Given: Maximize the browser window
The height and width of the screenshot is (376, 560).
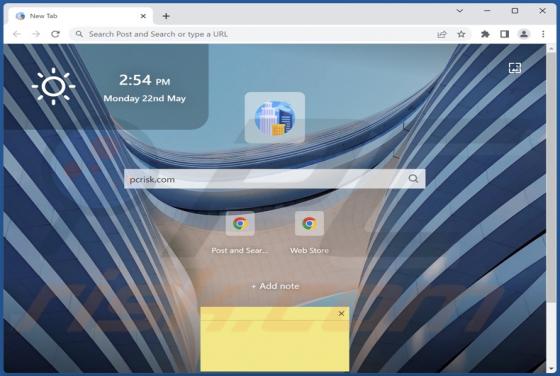Looking at the screenshot, I should (x=515, y=11).
